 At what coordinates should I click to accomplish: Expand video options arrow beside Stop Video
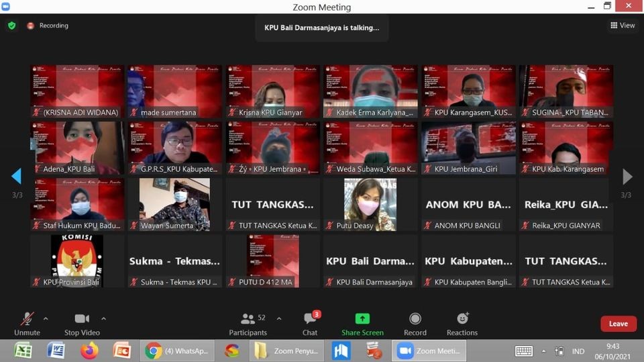[103, 318]
